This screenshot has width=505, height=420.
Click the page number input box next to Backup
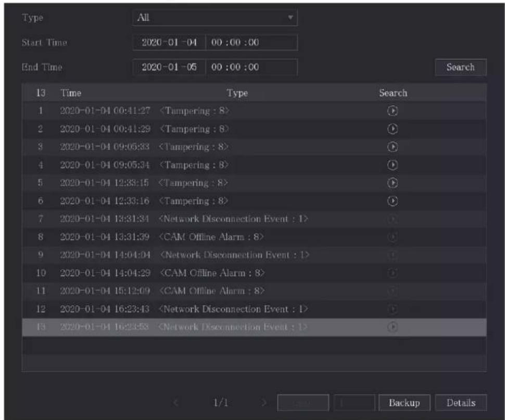coord(354,403)
